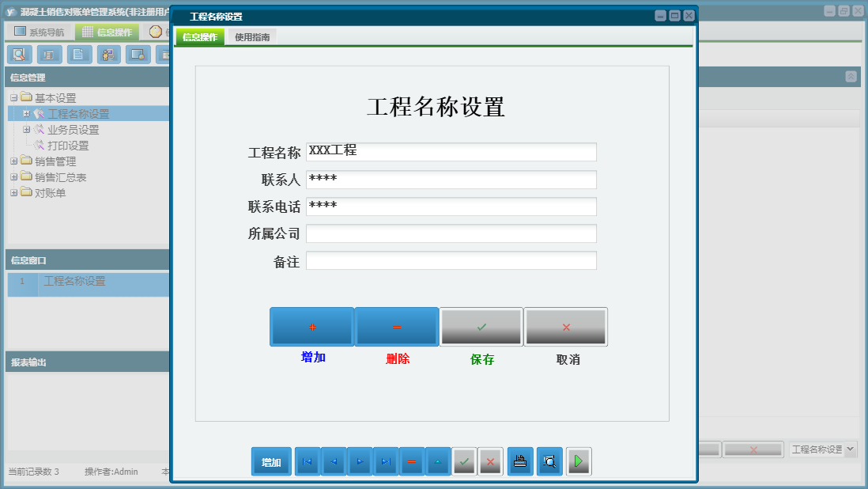Click the 保存 save button

[x=481, y=326]
